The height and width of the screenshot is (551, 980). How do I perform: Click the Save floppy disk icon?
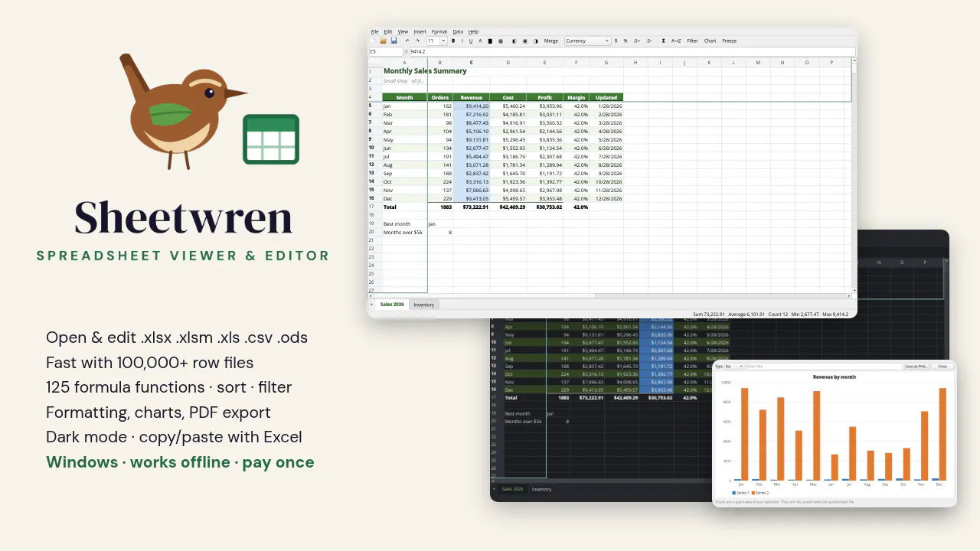pos(394,41)
